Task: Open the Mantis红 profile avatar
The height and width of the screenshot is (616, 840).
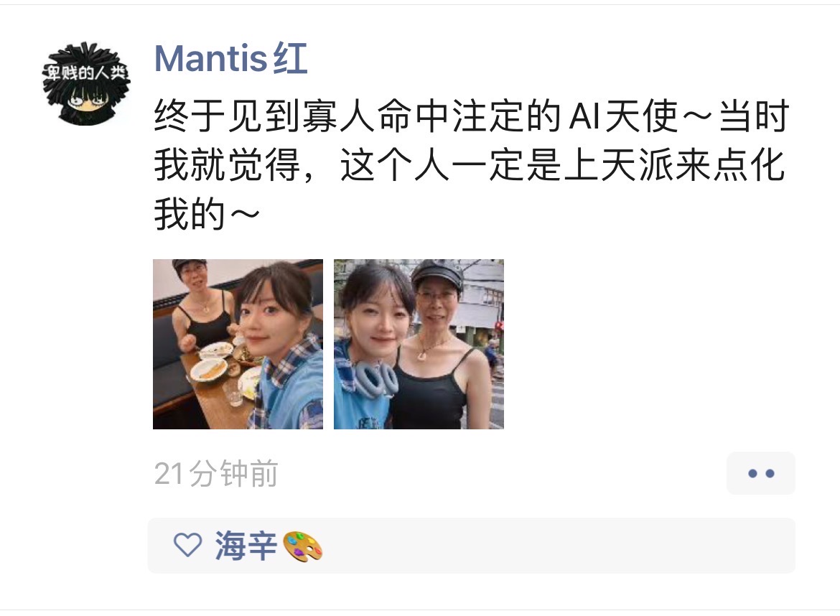Action: pos(86,84)
